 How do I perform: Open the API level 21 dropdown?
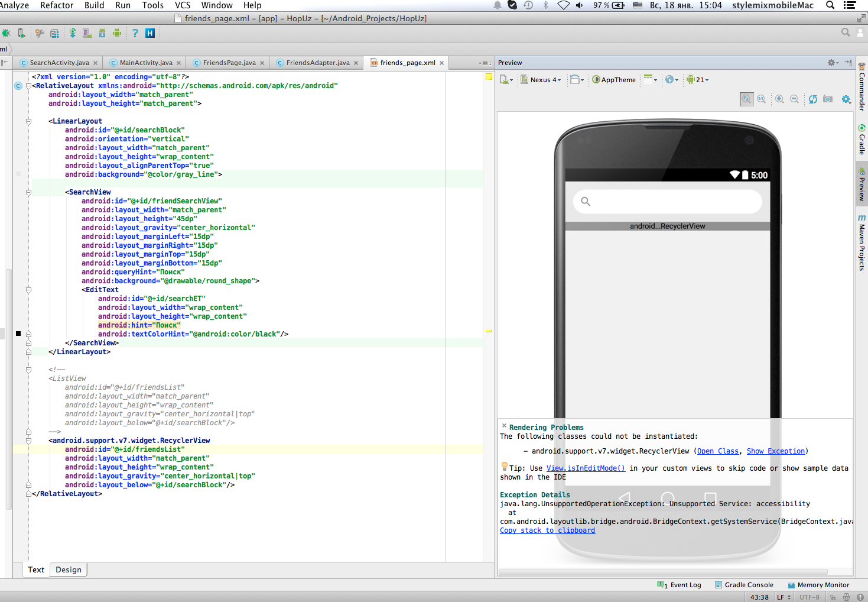697,80
